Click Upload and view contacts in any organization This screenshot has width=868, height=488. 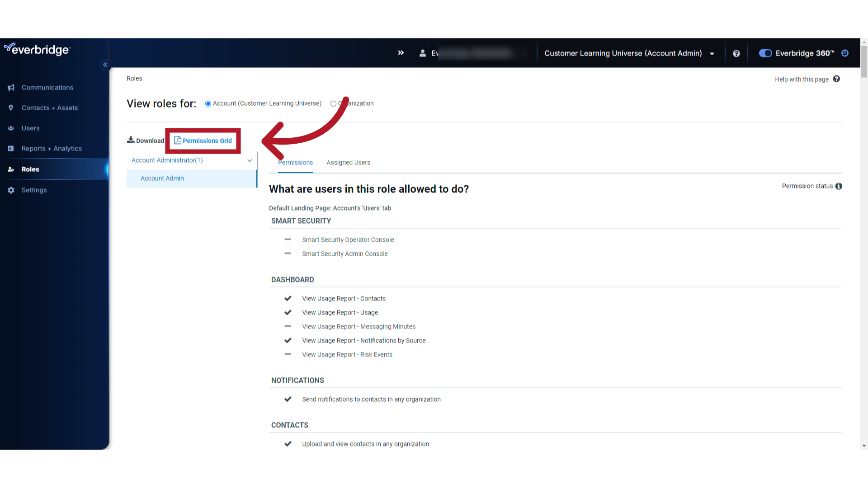click(365, 444)
